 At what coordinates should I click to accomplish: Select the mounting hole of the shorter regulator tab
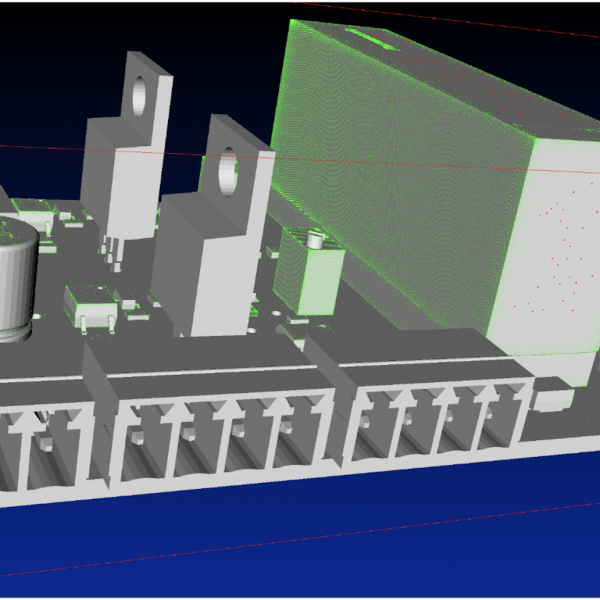[x=228, y=172]
